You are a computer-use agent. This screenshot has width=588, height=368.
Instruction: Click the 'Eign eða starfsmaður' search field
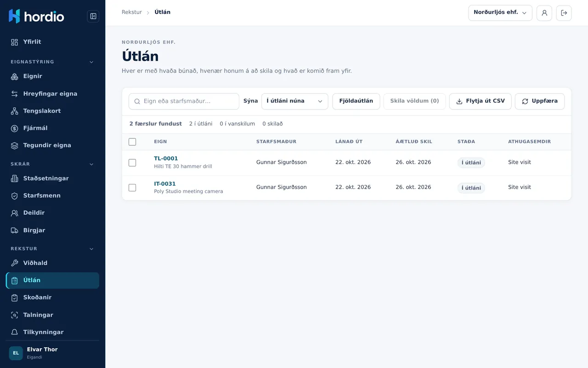(184, 101)
